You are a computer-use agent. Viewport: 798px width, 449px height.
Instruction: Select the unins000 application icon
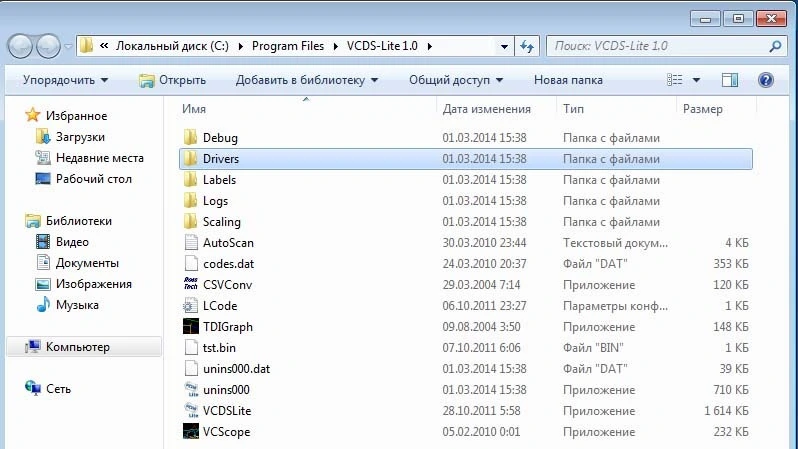[191, 389]
